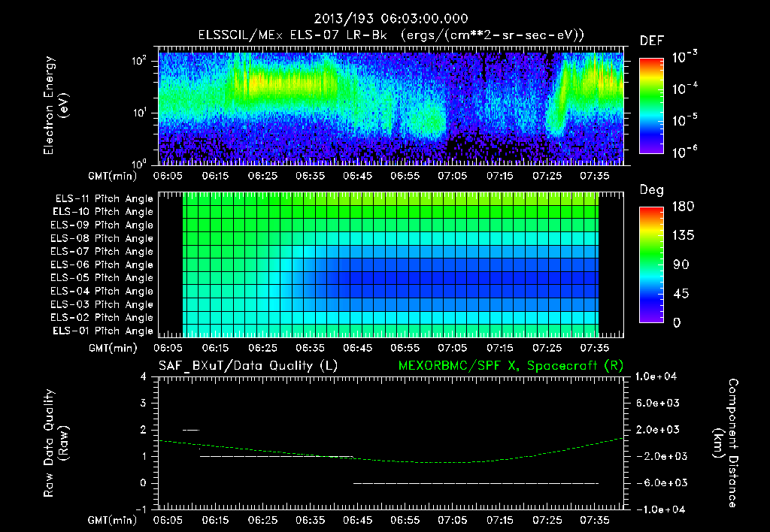
Task: Click the ELSSCIL/MEx ELS-07 LR-Bk subtitle
Action: pyautogui.click(x=391, y=35)
